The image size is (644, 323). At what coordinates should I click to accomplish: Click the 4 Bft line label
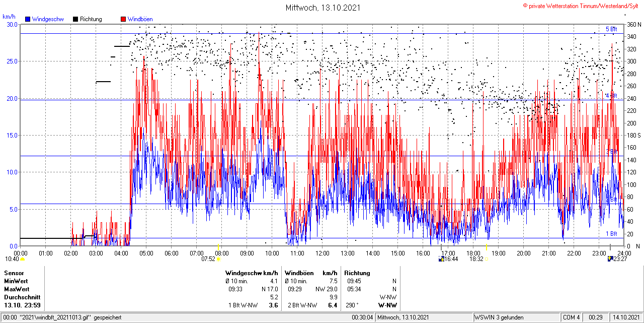pos(611,96)
